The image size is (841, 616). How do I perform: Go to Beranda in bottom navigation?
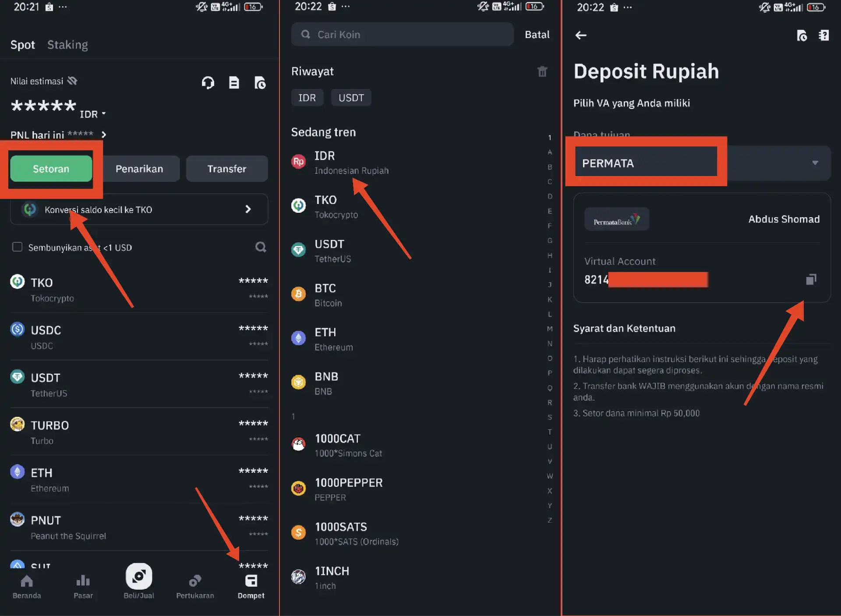tap(27, 586)
